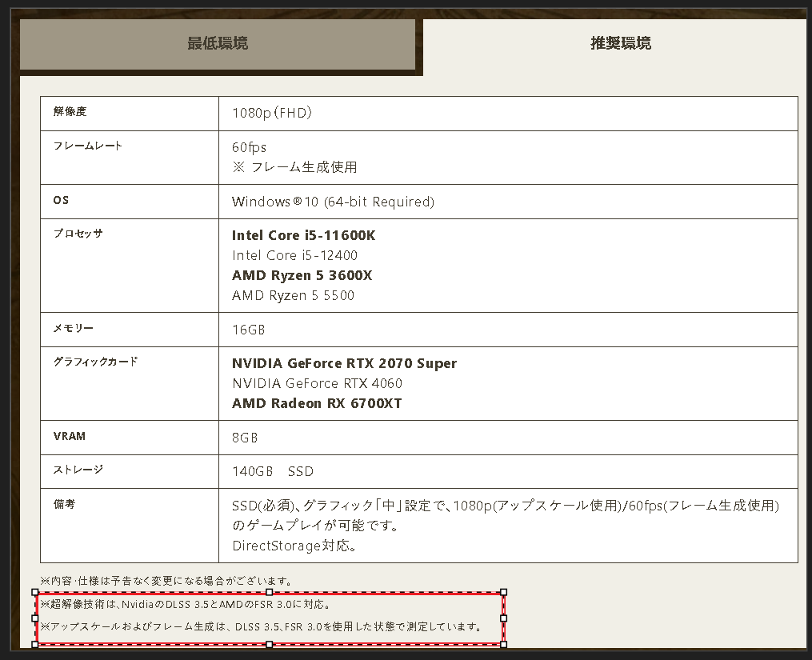Select the 8GB VRAM value
This screenshot has width=812, height=660.
tap(245, 438)
